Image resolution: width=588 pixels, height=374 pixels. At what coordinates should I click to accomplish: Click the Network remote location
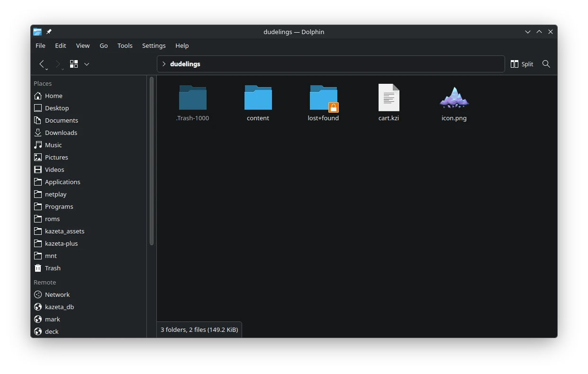57,294
